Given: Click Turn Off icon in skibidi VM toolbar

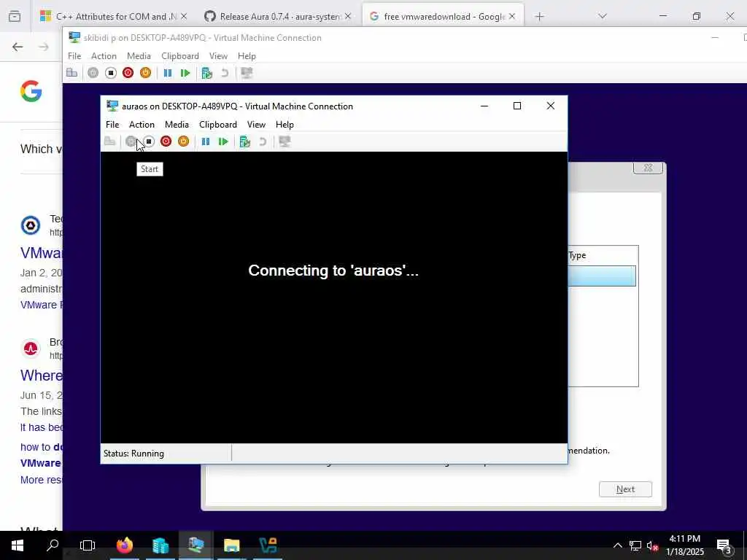Looking at the screenshot, I should (x=111, y=73).
